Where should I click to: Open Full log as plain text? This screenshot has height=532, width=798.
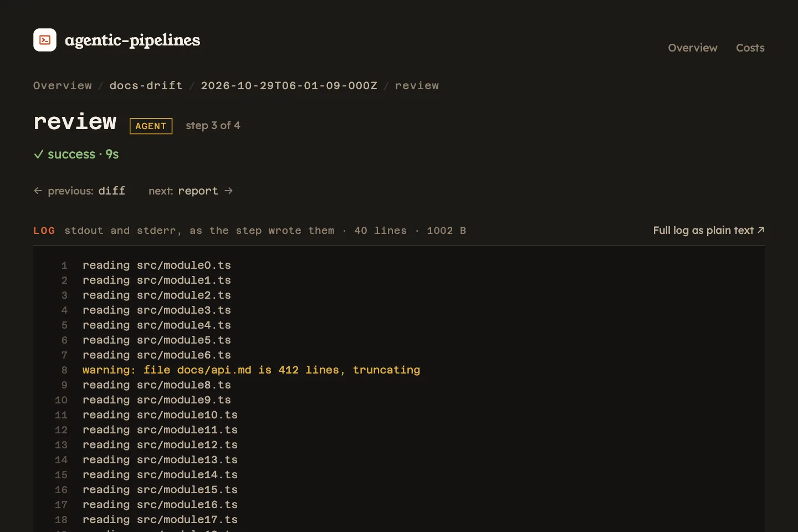coord(709,230)
